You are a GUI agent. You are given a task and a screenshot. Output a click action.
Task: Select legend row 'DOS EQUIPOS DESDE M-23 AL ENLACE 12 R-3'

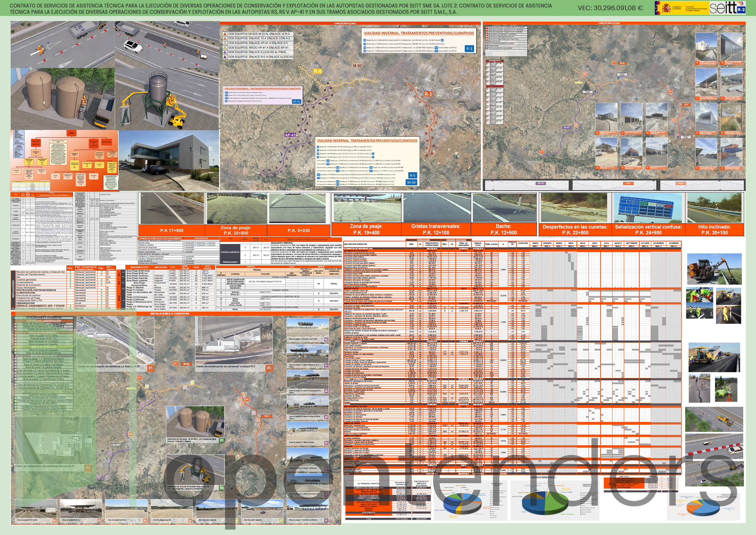pos(258,34)
